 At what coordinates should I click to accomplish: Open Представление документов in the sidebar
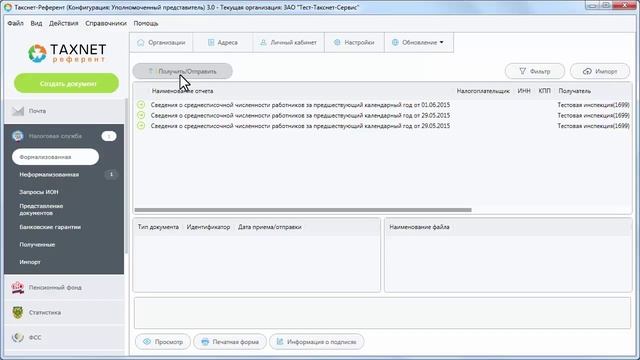tap(41, 209)
